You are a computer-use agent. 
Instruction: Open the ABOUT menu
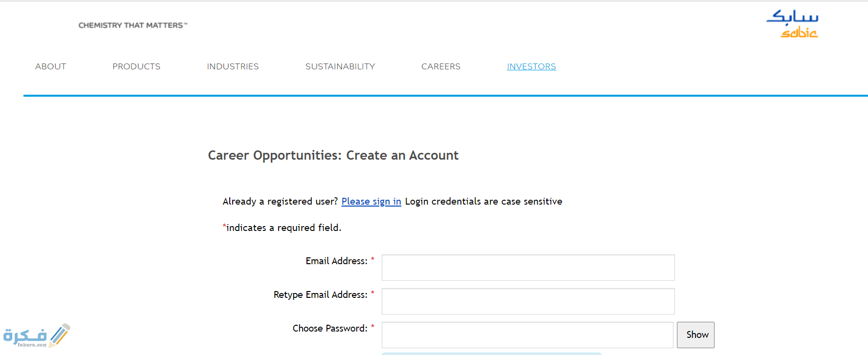click(50, 66)
